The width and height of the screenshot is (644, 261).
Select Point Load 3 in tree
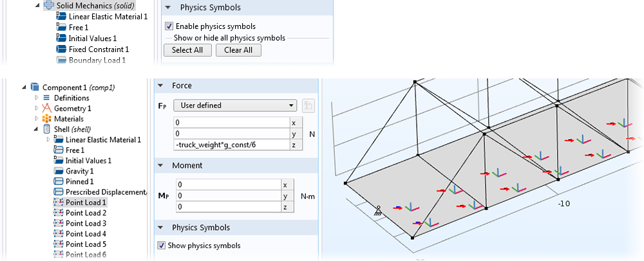86,223
